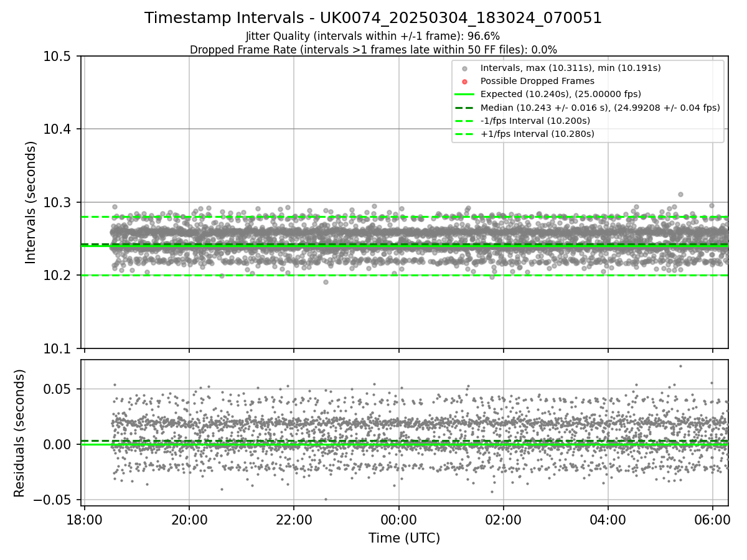Screen dimensions: 747x560
Task: Select legend entry '-1/fps Interval (10.200s)'
Action: [535, 120]
